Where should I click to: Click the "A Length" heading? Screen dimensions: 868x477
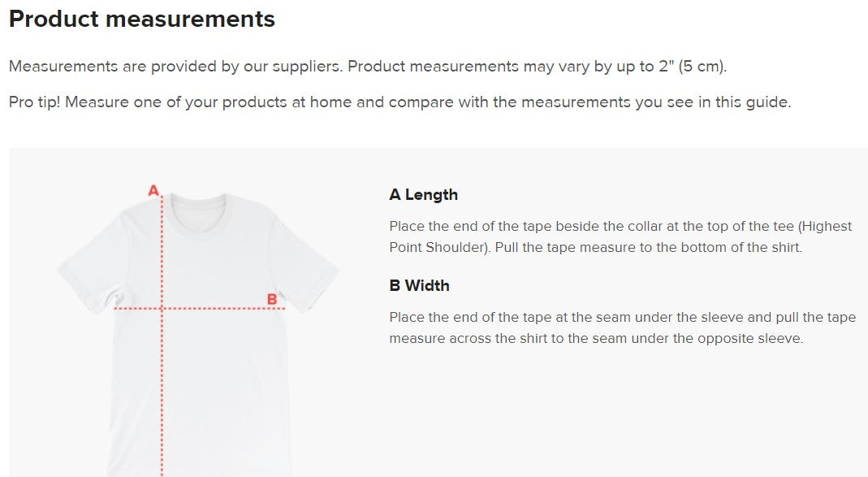click(x=423, y=195)
